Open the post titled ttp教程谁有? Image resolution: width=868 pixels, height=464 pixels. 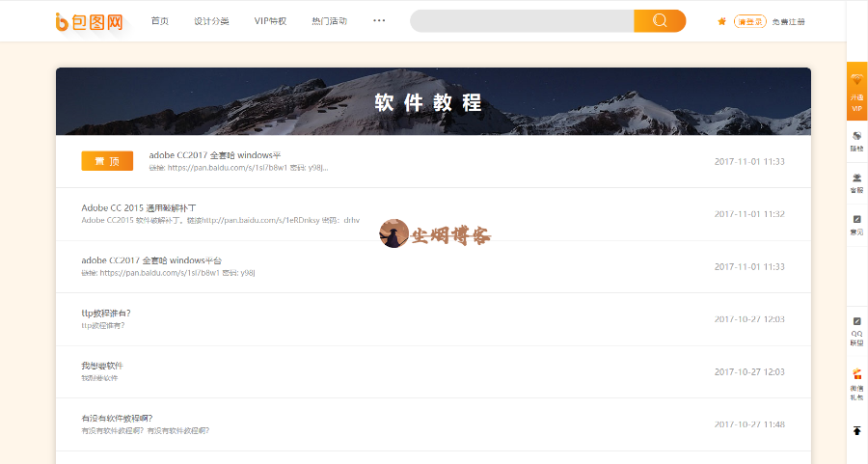pos(106,313)
